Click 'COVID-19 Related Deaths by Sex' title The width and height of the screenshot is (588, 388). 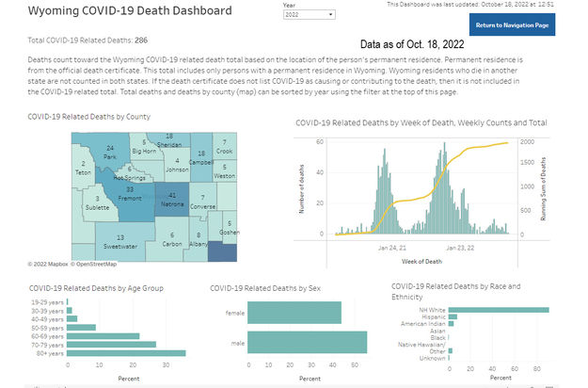coord(265,288)
